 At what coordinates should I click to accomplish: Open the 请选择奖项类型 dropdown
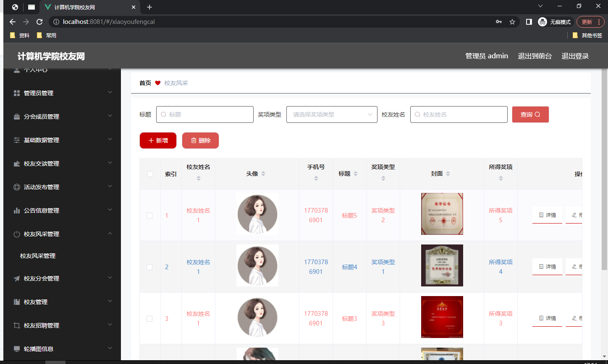332,114
